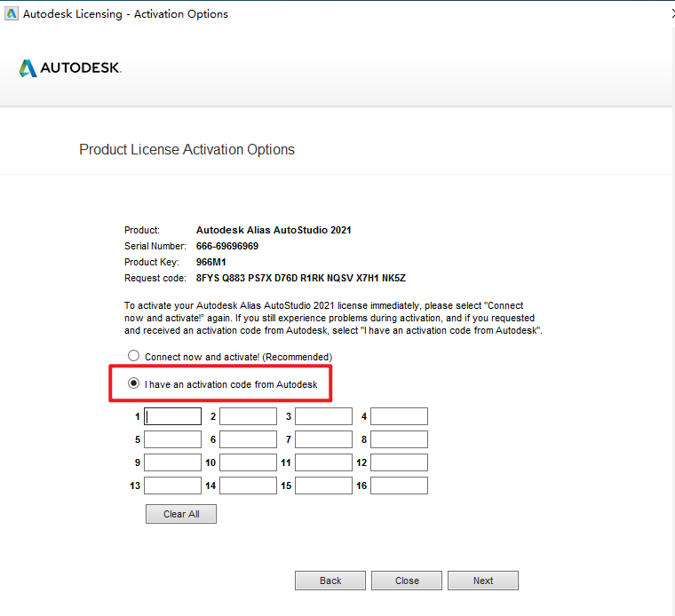
Task: Click activation code field 4
Action: [x=399, y=416]
